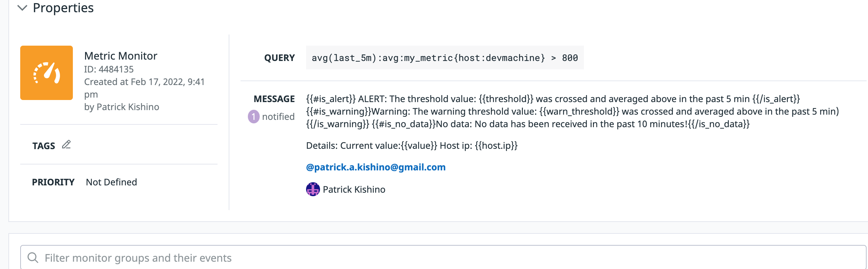Viewport: 868px width, 269px height.
Task: Click the TAGS label
Action: (x=44, y=146)
